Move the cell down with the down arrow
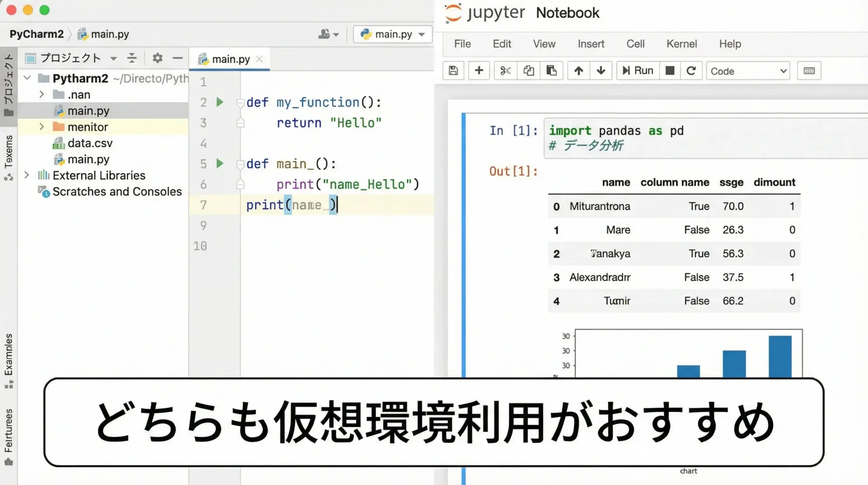The height and width of the screenshot is (485, 868). pyautogui.click(x=601, y=71)
